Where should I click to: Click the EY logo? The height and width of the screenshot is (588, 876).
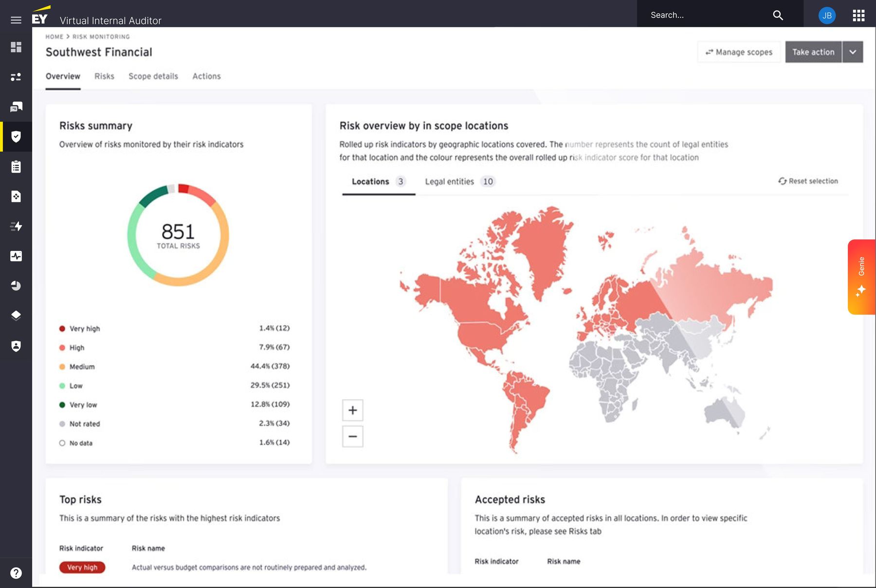[x=41, y=16]
